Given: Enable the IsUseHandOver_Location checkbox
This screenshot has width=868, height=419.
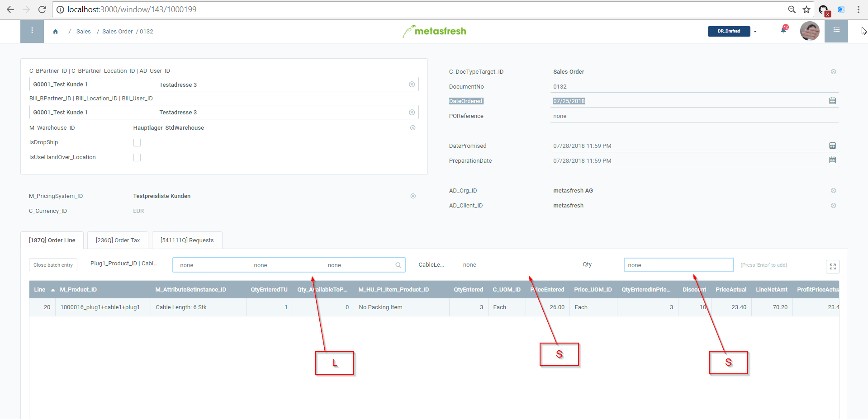Looking at the screenshot, I should click(x=137, y=157).
